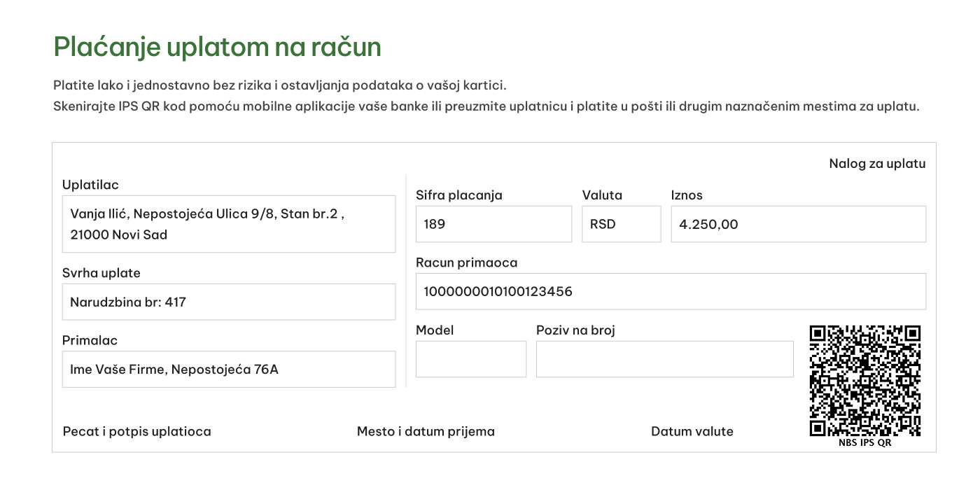Image resolution: width=980 pixels, height=483 pixels.
Task: Select the Datum valute area
Action: coord(692,431)
